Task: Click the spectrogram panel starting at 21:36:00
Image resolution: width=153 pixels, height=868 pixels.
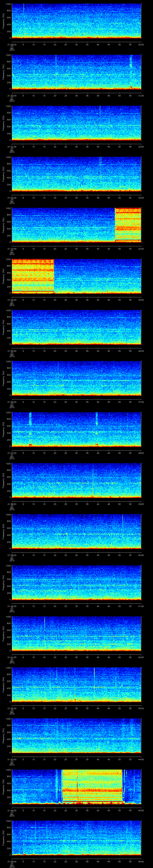Action: (76, 378)
